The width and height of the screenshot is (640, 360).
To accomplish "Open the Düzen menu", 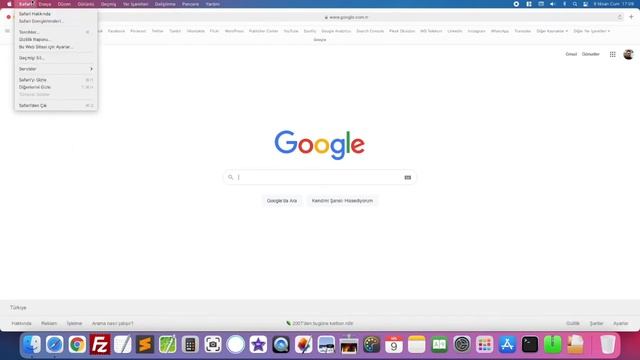I will coord(64,4).
